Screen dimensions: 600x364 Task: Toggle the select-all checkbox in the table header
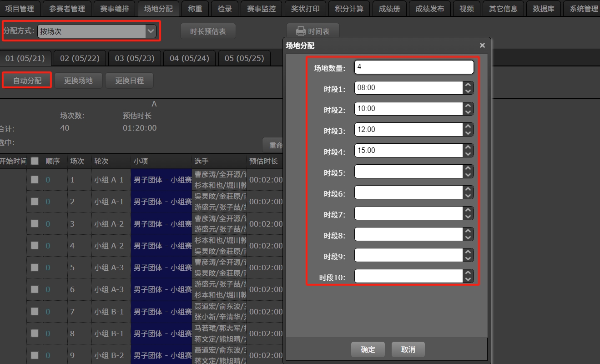35,161
